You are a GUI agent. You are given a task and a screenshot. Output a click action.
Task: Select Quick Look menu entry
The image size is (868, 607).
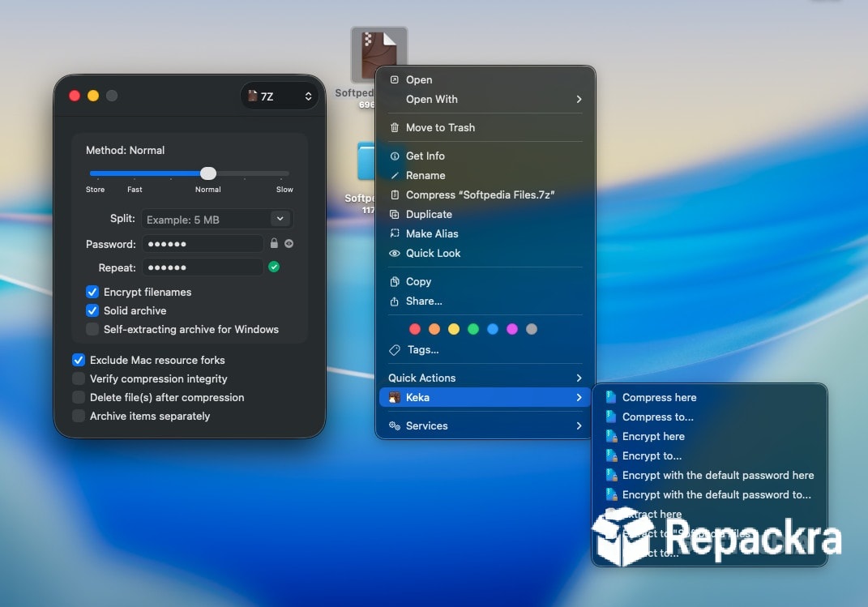click(485, 253)
